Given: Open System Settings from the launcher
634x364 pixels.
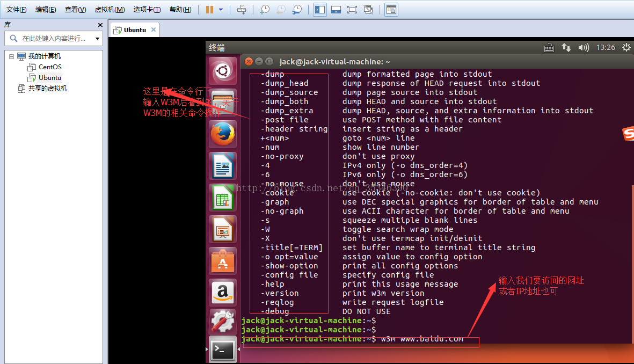Looking at the screenshot, I should pyautogui.click(x=222, y=322).
